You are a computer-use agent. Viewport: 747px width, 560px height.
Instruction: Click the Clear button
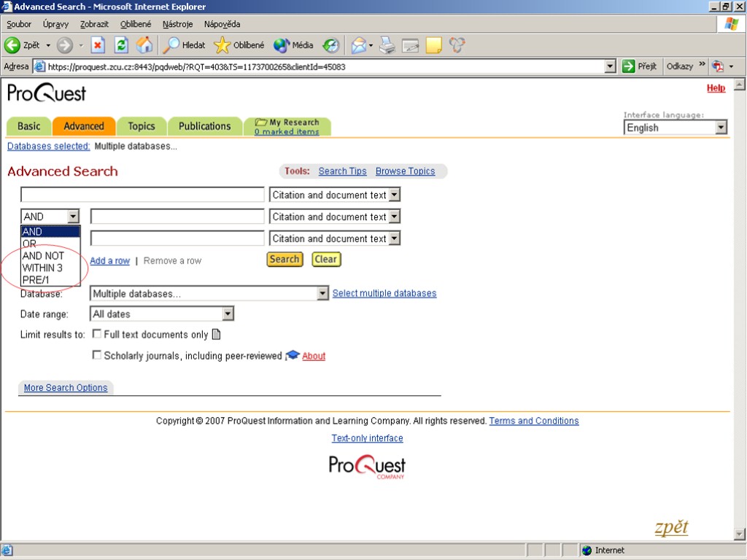326,260
